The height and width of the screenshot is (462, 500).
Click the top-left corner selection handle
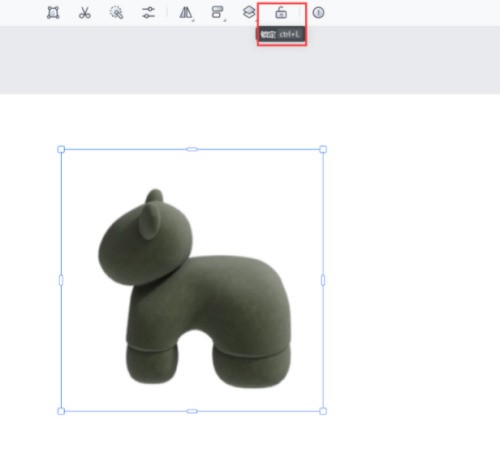[x=61, y=149]
